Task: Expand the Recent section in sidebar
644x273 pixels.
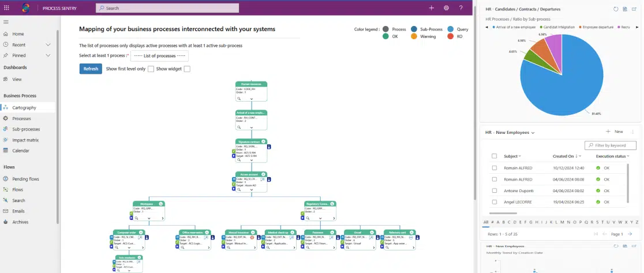Action: coord(48,44)
